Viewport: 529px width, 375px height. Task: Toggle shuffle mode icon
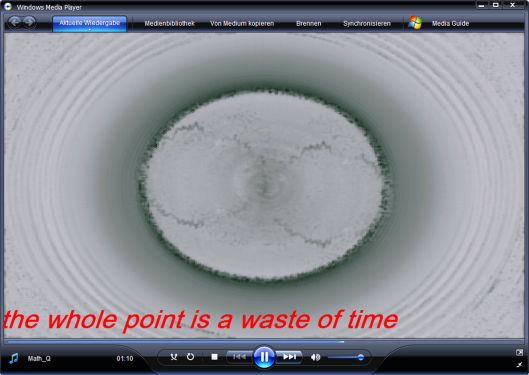[174, 357]
